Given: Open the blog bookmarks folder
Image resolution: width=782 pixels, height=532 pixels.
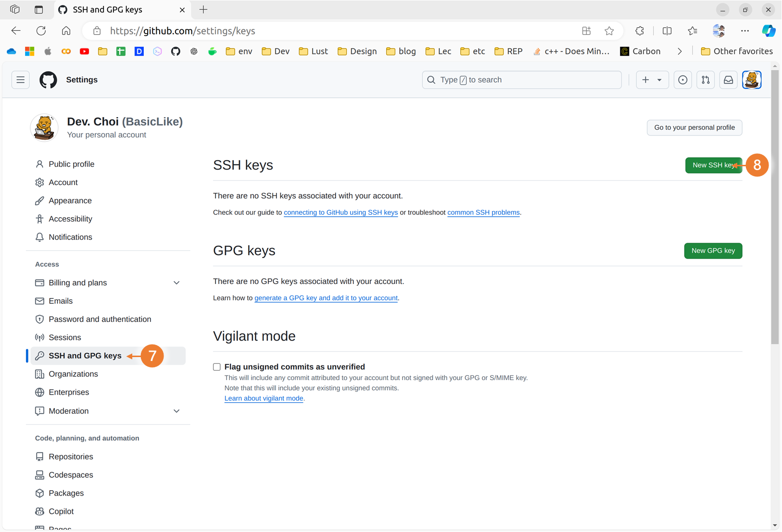Looking at the screenshot, I should pyautogui.click(x=401, y=51).
